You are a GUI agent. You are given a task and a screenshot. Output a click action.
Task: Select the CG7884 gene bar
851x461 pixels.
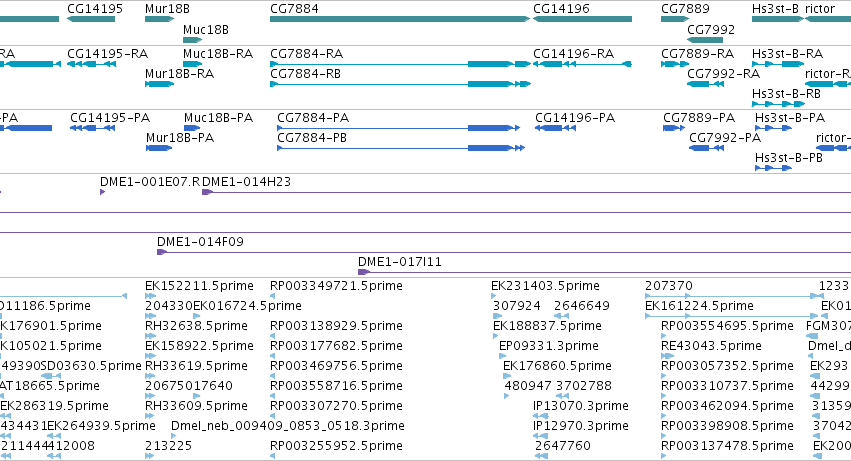click(x=400, y=19)
